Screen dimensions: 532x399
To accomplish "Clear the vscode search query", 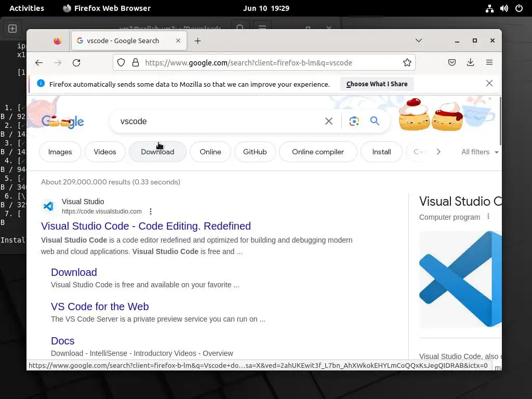I will [328, 121].
